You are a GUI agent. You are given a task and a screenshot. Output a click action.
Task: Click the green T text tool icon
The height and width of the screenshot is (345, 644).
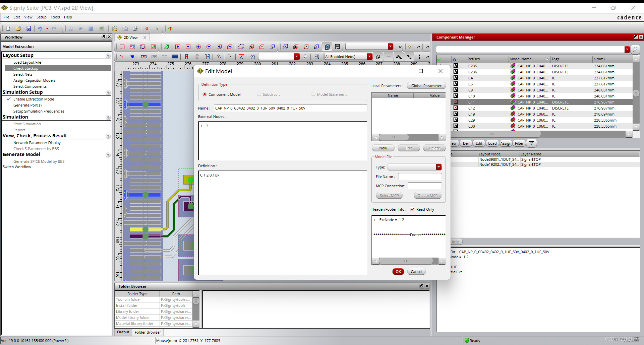[x=170, y=29]
